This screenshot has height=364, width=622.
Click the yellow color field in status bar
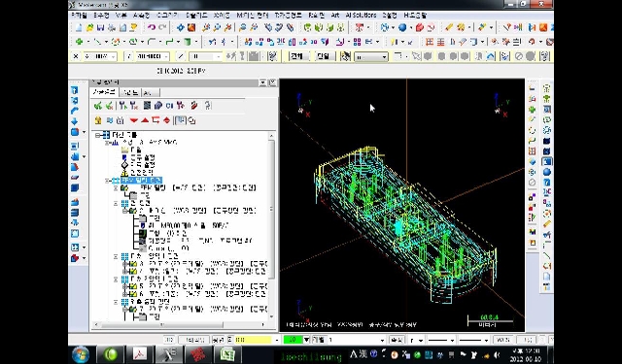click(x=254, y=340)
